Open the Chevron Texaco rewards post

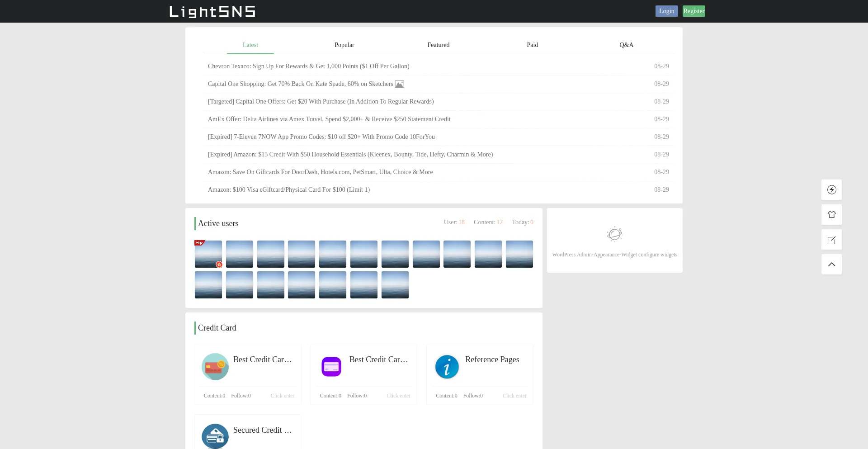click(309, 66)
